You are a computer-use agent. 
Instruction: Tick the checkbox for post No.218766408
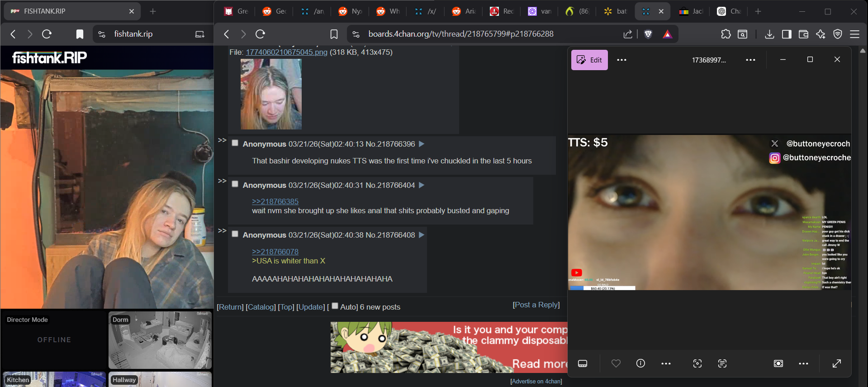point(235,234)
